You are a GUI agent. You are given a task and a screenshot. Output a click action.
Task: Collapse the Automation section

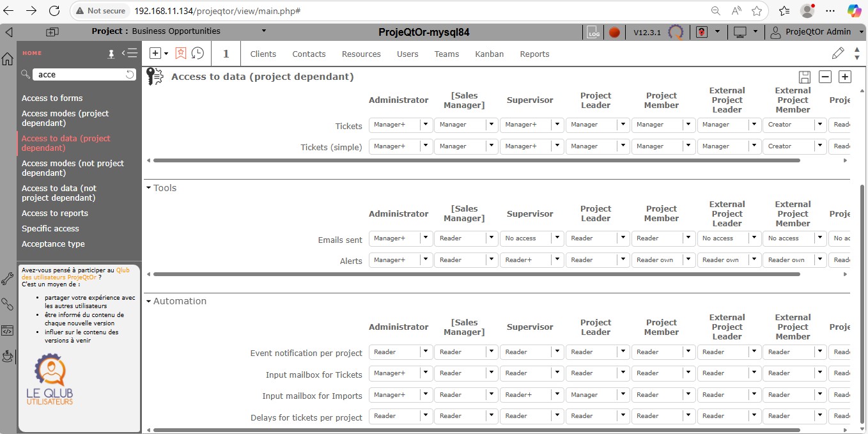click(x=149, y=301)
